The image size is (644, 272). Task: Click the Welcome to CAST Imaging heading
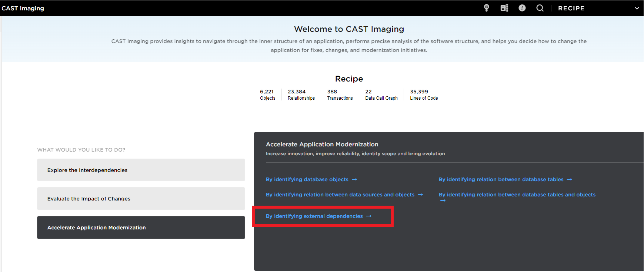tap(349, 29)
